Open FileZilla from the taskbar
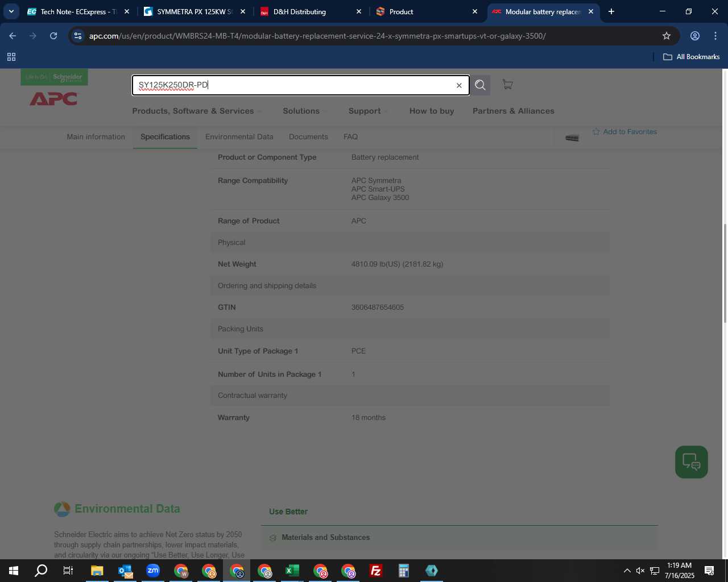Image resolution: width=728 pixels, height=582 pixels. click(376, 571)
